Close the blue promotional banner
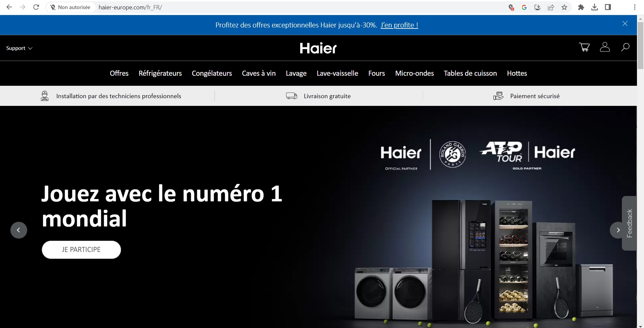The height and width of the screenshot is (328, 644). 625,23
